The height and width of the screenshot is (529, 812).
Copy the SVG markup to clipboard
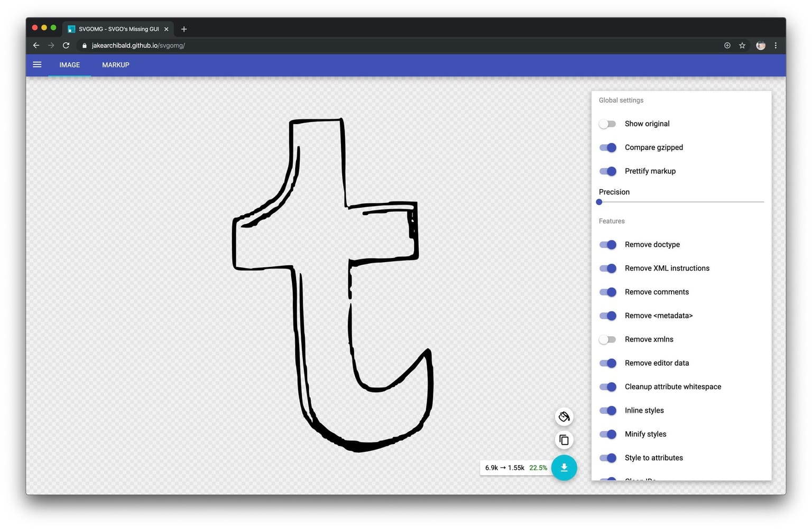pyautogui.click(x=564, y=440)
